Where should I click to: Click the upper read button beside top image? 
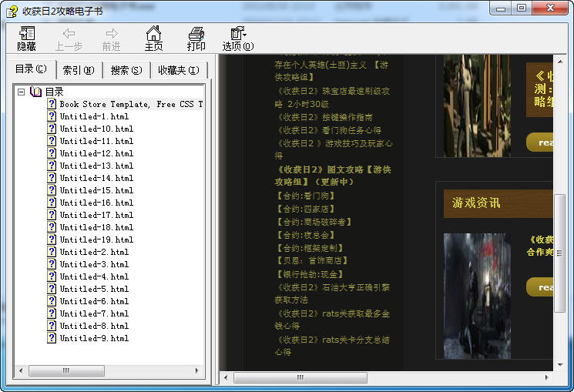click(539, 142)
